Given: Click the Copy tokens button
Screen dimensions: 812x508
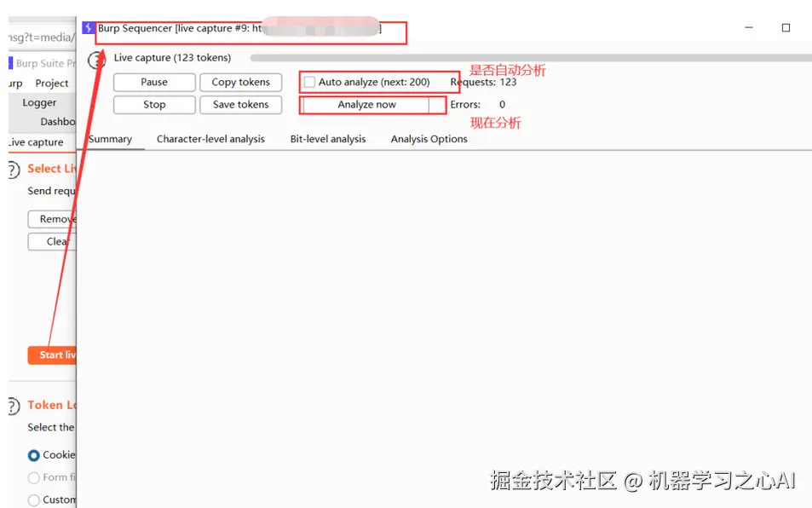Looking at the screenshot, I should [x=241, y=83].
